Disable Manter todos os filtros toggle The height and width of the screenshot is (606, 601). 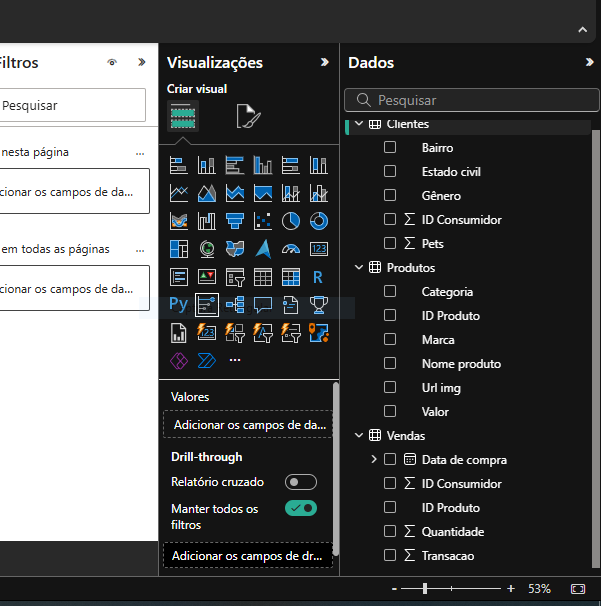[300, 508]
